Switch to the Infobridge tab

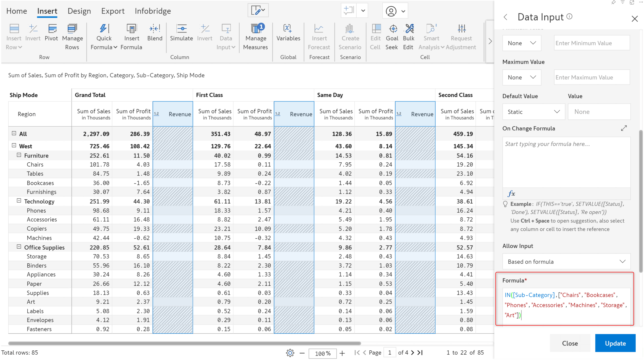coord(153,11)
